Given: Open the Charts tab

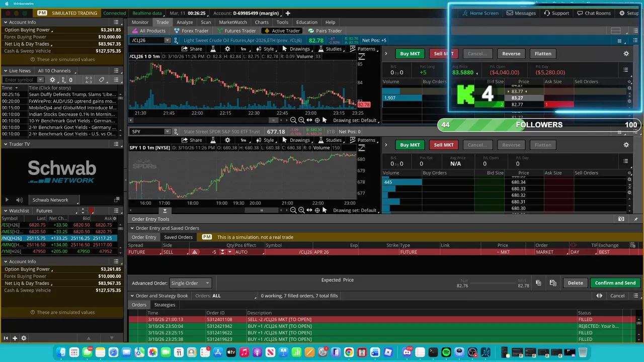Looking at the screenshot, I should 262,22.
